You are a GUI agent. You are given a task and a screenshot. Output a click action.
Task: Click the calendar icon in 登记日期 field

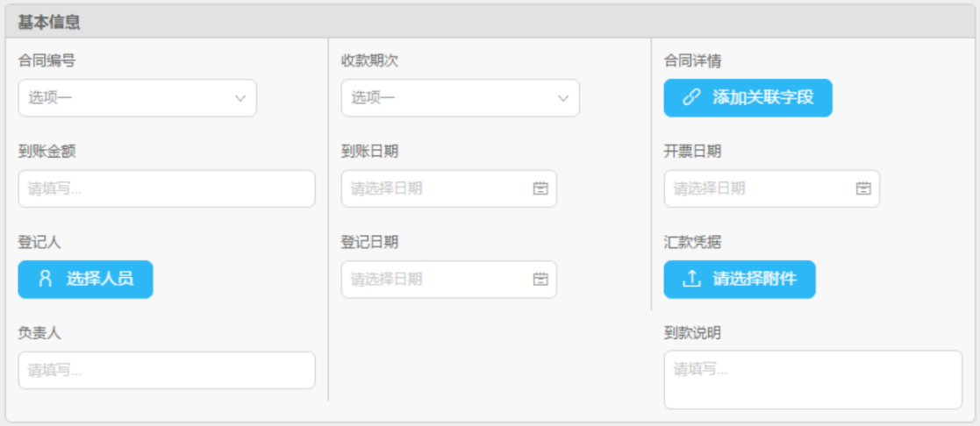540,280
